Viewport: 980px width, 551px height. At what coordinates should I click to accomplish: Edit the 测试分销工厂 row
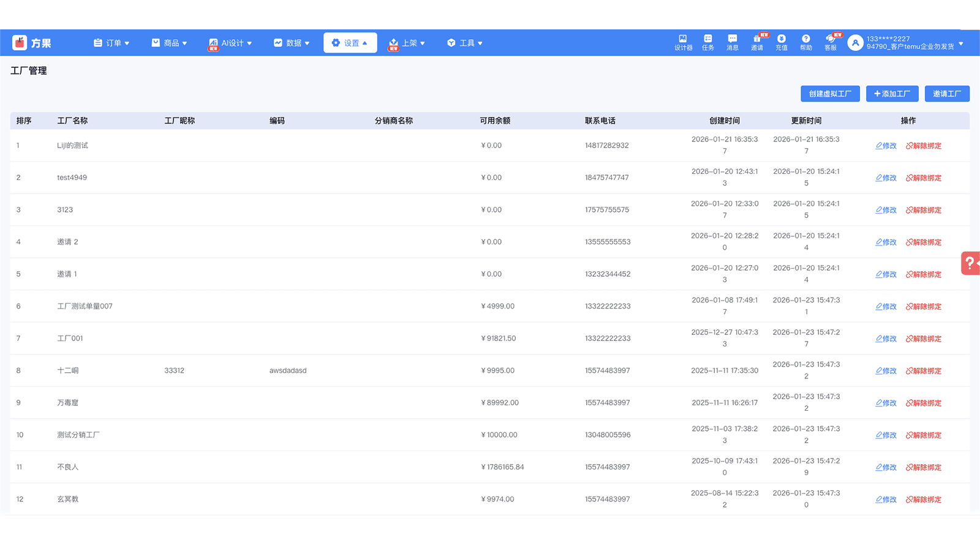pos(886,435)
